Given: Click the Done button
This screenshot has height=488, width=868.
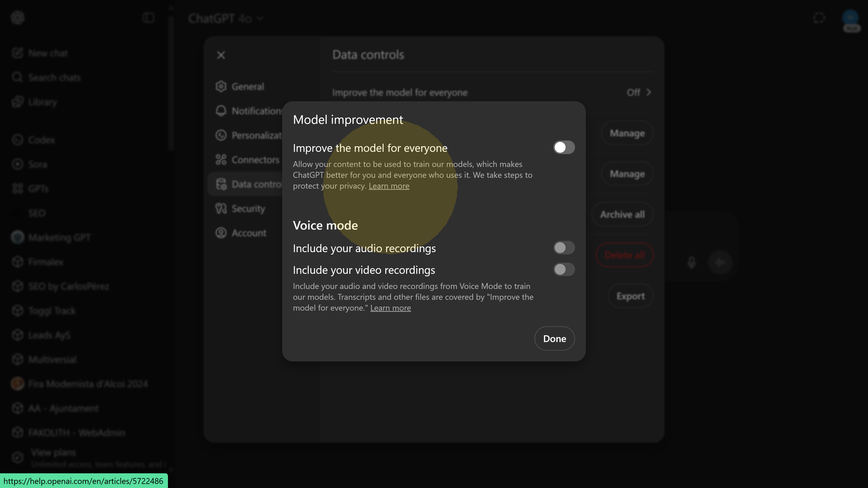Looking at the screenshot, I should (x=554, y=338).
